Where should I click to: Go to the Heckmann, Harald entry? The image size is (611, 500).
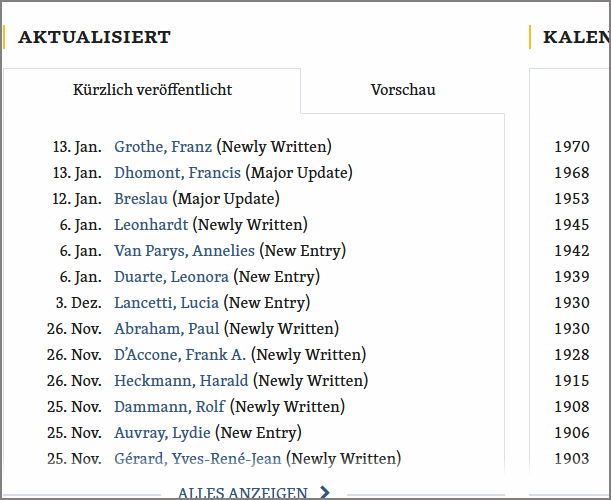click(x=181, y=381)
